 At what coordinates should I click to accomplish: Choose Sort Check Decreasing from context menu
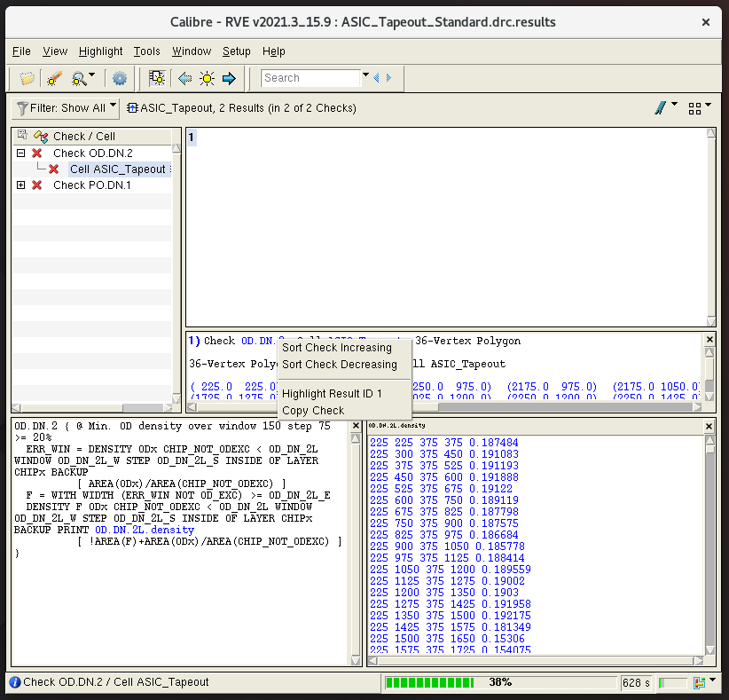tap(344, 364)
